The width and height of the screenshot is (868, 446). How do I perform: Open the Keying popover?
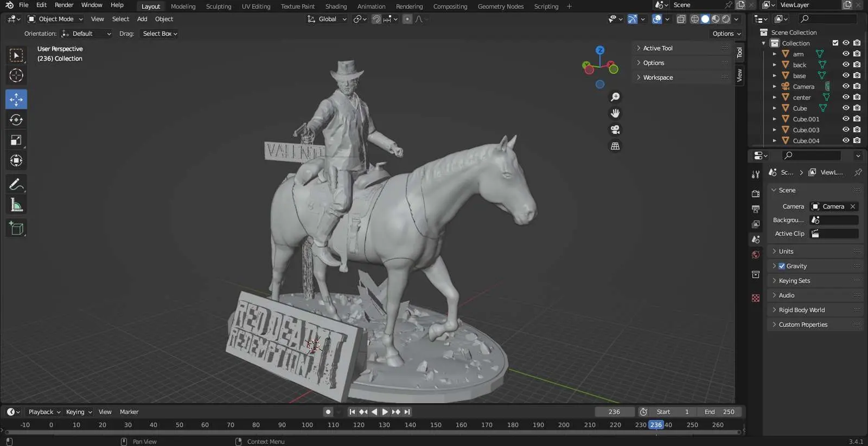pyautogui.click(x=79, y=412)
